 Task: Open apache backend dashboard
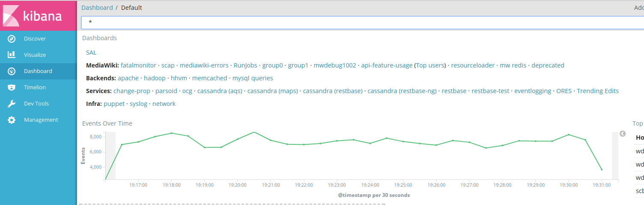click(128, 78)
